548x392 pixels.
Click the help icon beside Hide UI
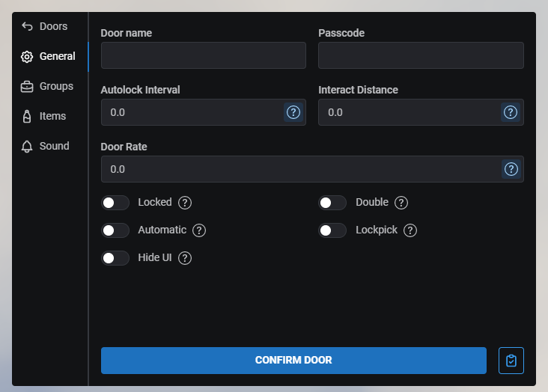pos(185,258)
